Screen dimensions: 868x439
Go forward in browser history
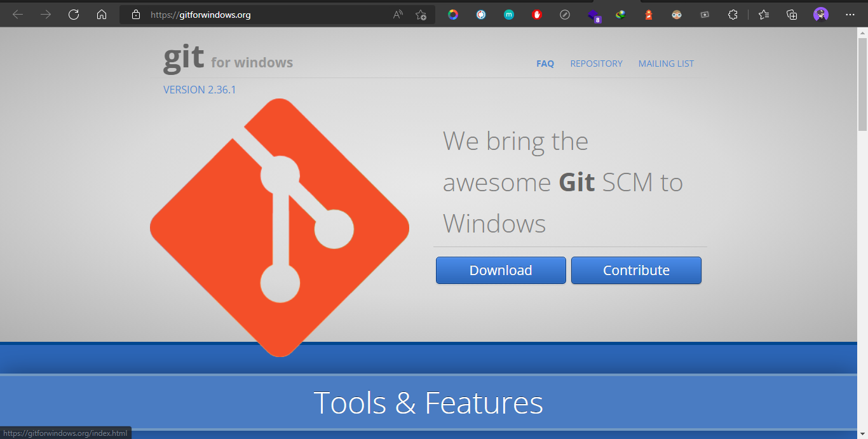pyautogui.click(x=46, y=15)
